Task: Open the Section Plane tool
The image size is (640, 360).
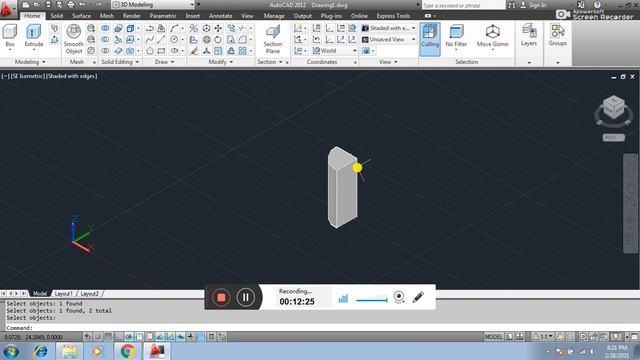Action: [273, 39]
